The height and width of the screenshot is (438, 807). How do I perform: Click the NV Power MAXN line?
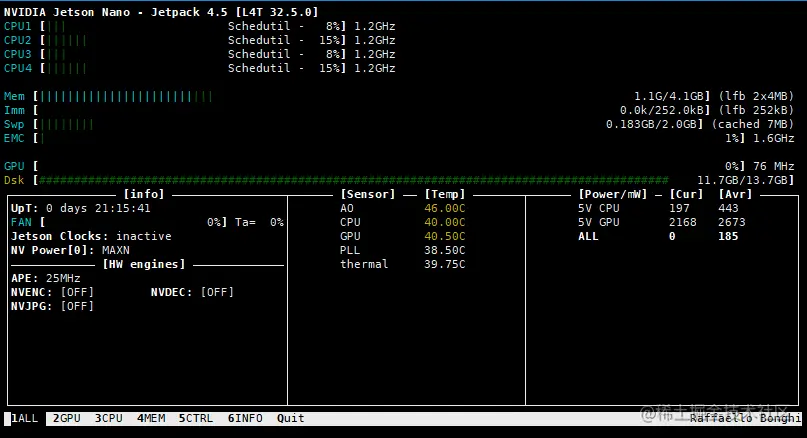[70, 250]
